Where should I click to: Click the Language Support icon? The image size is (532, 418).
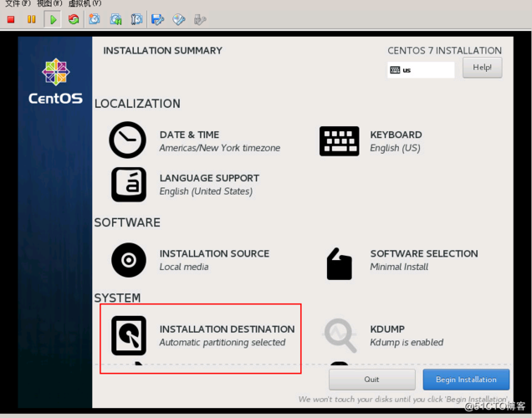click(x=129, y=185)
